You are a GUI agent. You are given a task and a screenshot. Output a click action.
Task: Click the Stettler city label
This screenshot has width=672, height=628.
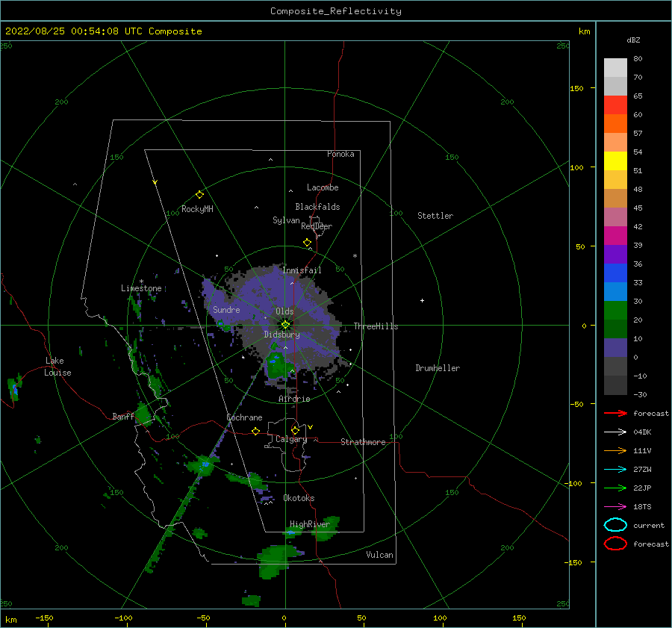(x=435, y=216)
